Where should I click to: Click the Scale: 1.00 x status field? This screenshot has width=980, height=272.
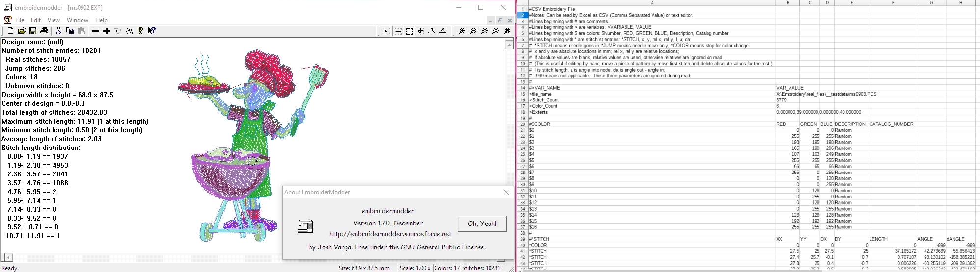(414, 268)
